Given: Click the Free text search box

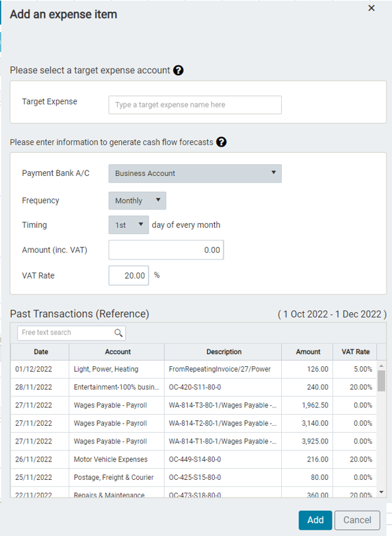Looking at the screenshot, I should click(x=71, y=333).
